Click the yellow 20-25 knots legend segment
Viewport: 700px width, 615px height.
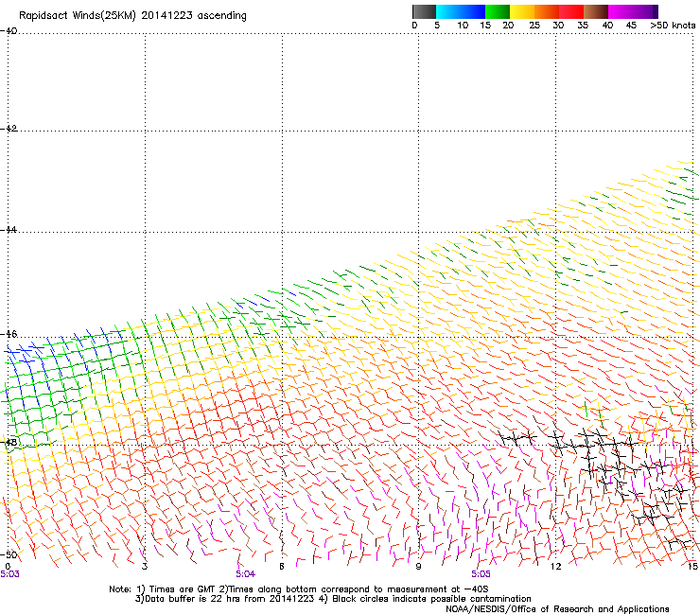coord(522,11)
